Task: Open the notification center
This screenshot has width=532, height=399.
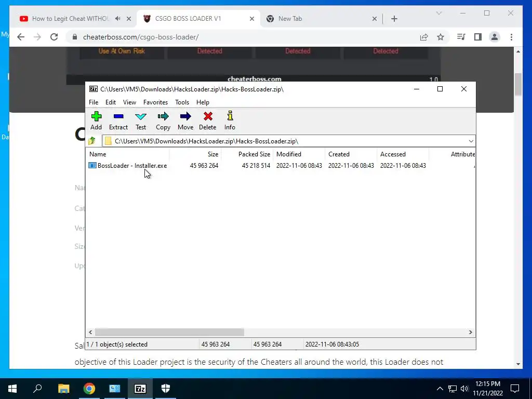Action: (515, 389)
